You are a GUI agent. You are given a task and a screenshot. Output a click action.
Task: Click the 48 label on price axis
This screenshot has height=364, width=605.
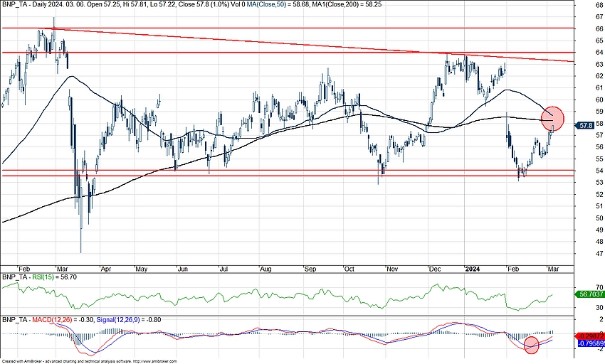click(x=599, y=242)
